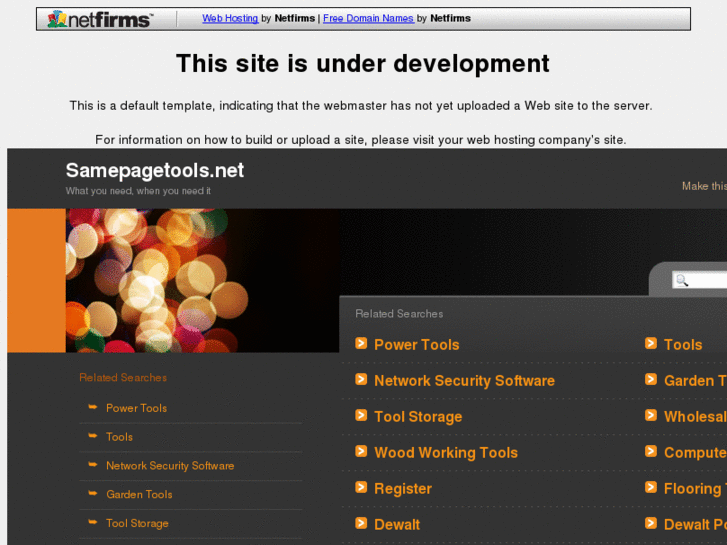Open the Dewalt Po… link in right column

tap(695, 525)
